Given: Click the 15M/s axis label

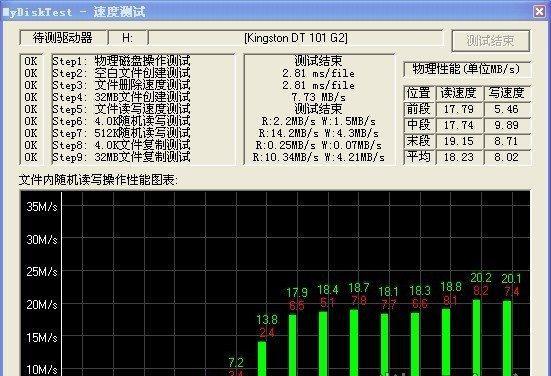Looking at the screenshot, I should point(41,337).
